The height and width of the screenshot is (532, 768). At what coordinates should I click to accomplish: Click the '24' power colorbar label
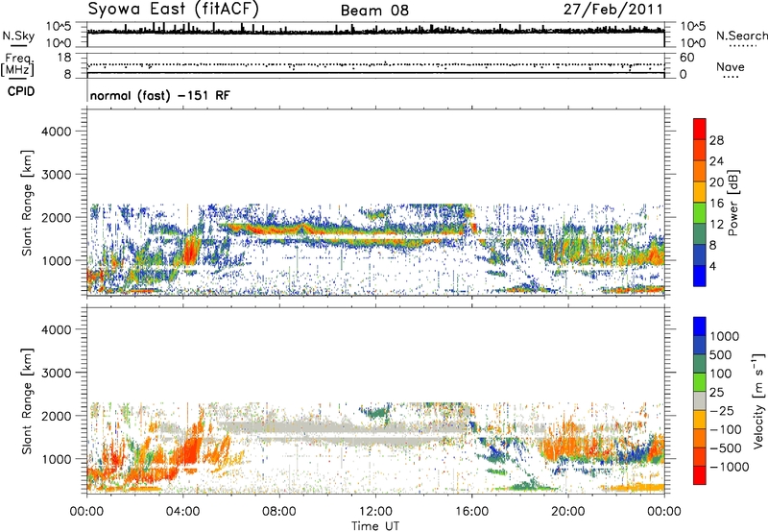716,161
